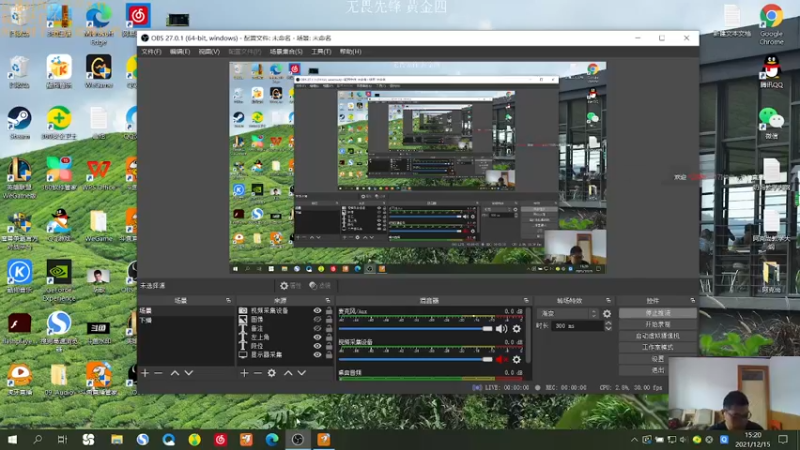The image size is (800, 450).
Task: Open the 属性 properties button in the source toolbar
Action: (x=291, y=286)
